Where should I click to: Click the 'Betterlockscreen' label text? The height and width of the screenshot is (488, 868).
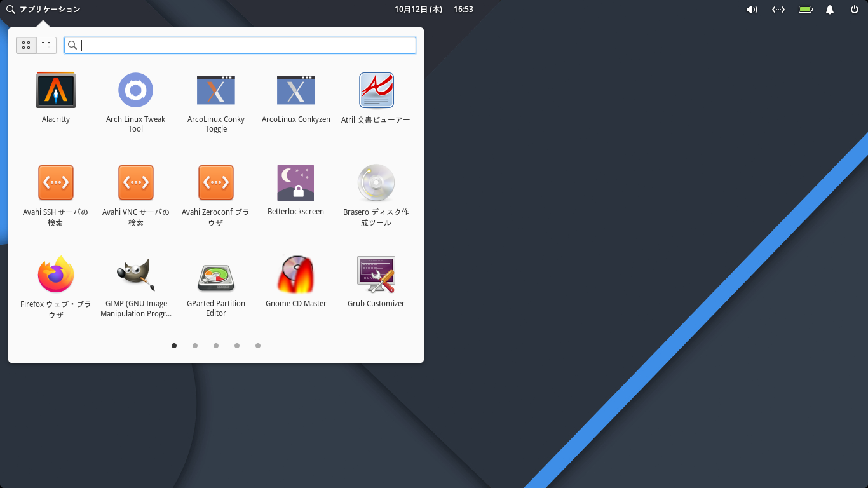coord(296,212)
